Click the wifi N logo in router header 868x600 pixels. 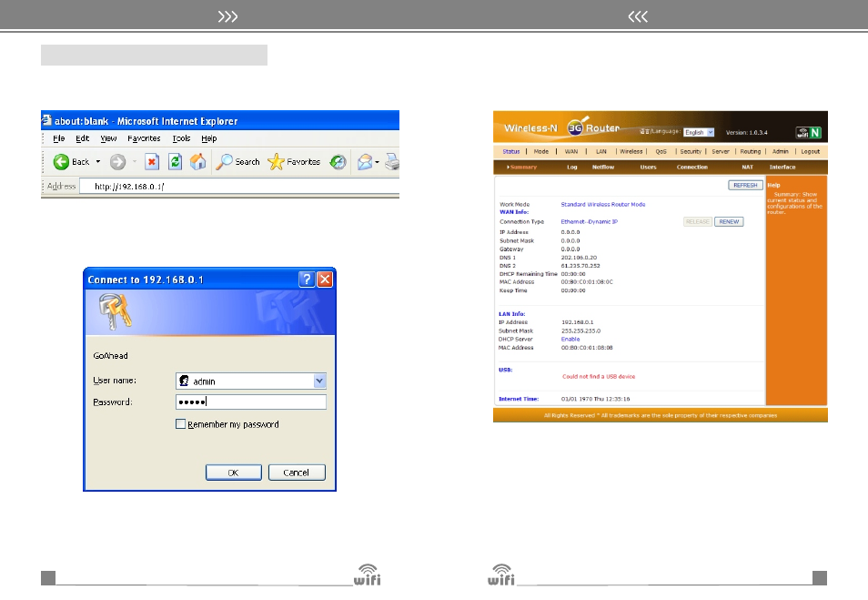click(808, 132)
